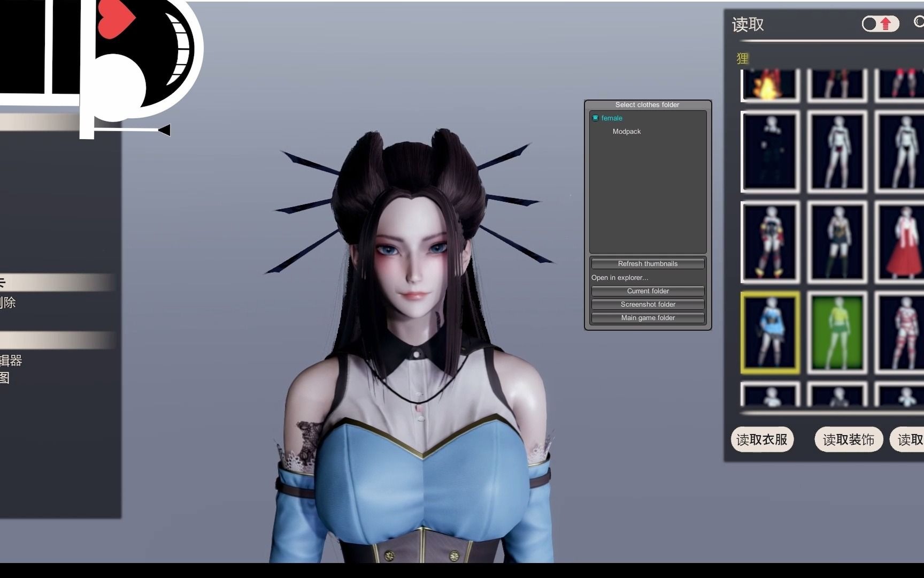Screen dimensions: 924x578
Task: Choose the red and white striped outfit thumbnail
Action: [x=900, y=332]
